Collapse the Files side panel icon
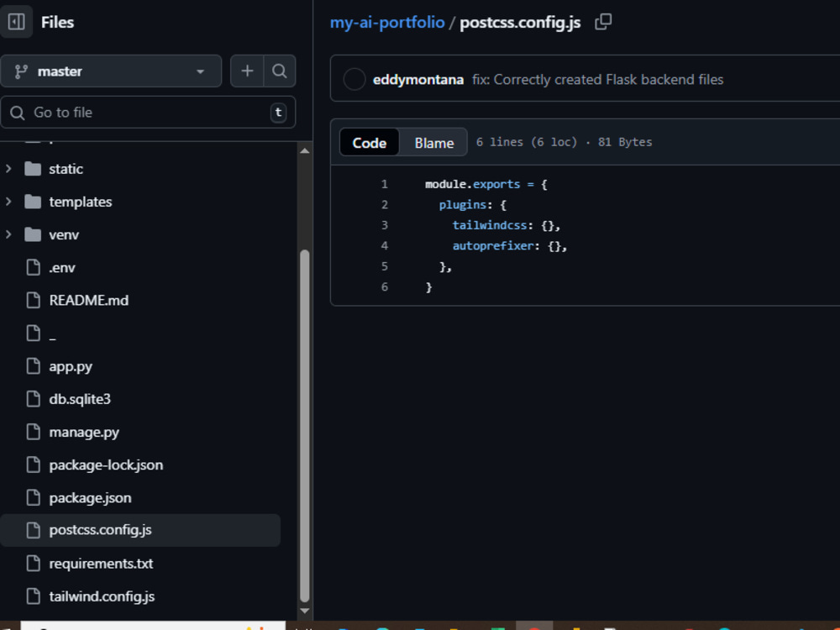Image resolution: width=840 pixels, height=630 pixels. tap(16, 22)
